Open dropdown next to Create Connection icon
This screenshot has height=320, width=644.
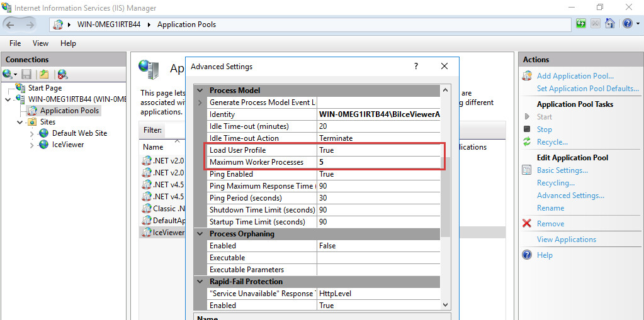(x=16, y=75)
